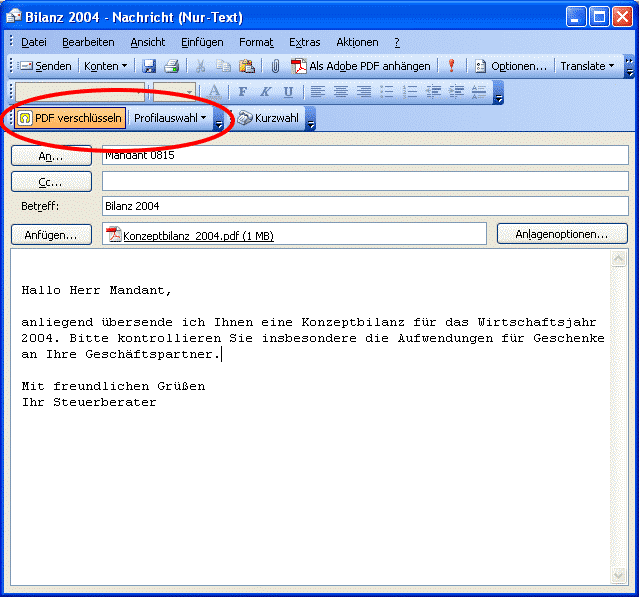Click the Kurzwahl toolbar button

269,118
